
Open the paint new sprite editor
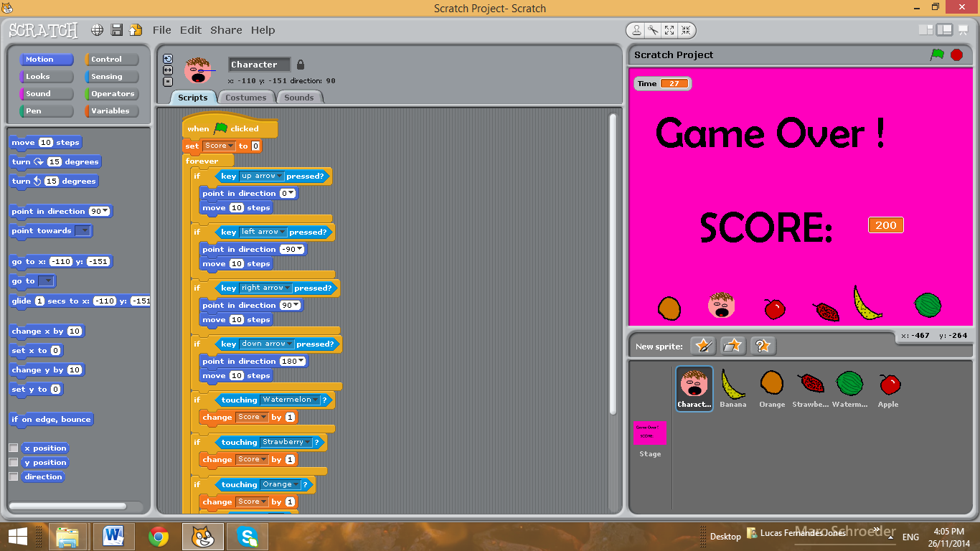tap(703, 345)
